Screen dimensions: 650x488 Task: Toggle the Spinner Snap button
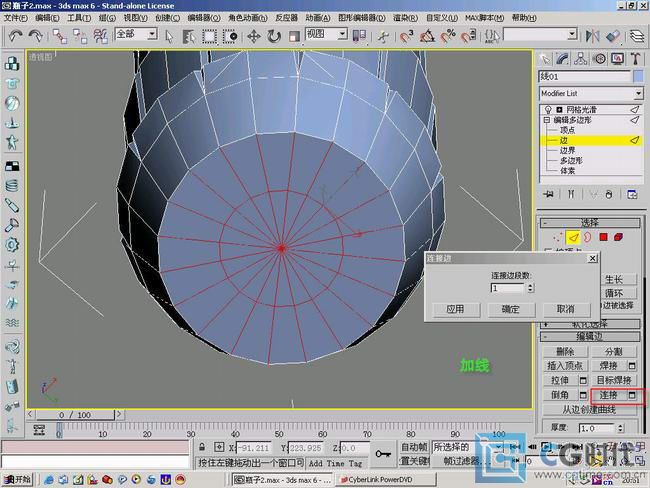[469, 36]
